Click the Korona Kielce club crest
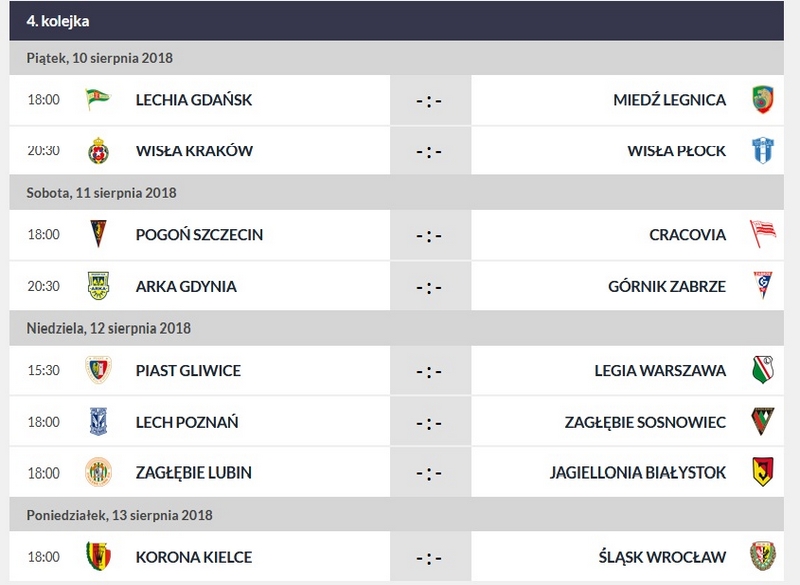 coord(98,556)
